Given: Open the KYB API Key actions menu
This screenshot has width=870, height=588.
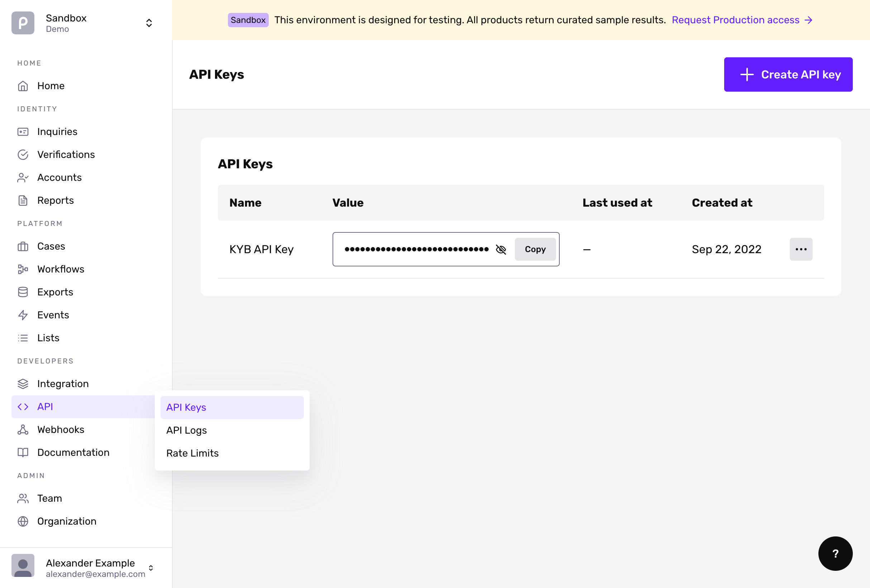Looking at the screenshot, I should 801,249.
